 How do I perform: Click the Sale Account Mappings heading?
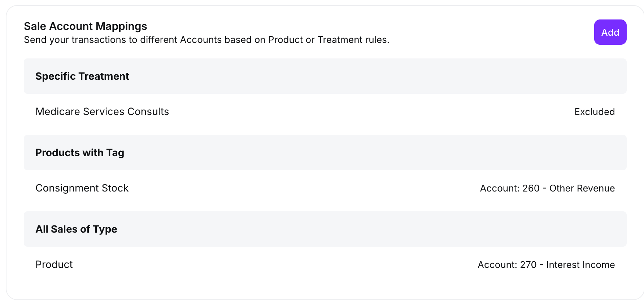click(86, 26)
